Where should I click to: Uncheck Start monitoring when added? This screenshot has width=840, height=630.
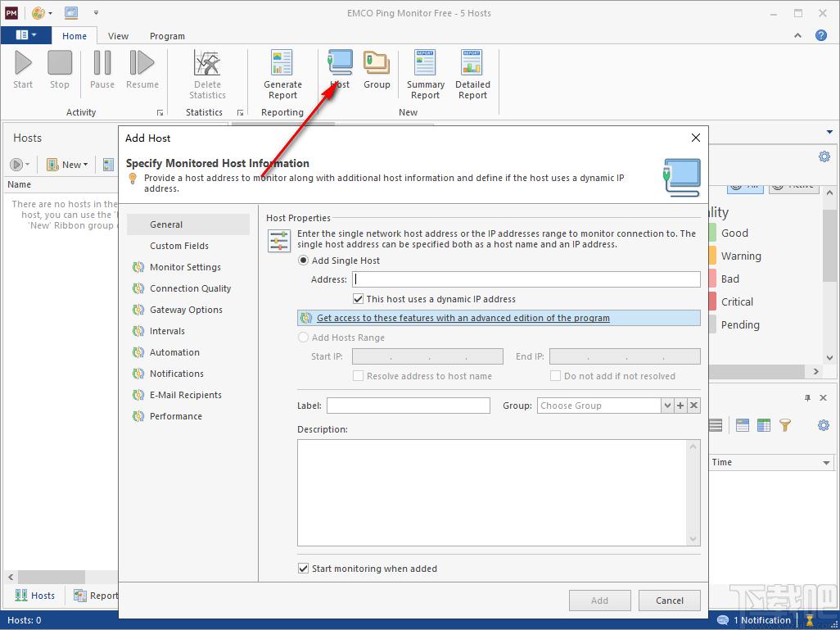click(x=303, y=569)
